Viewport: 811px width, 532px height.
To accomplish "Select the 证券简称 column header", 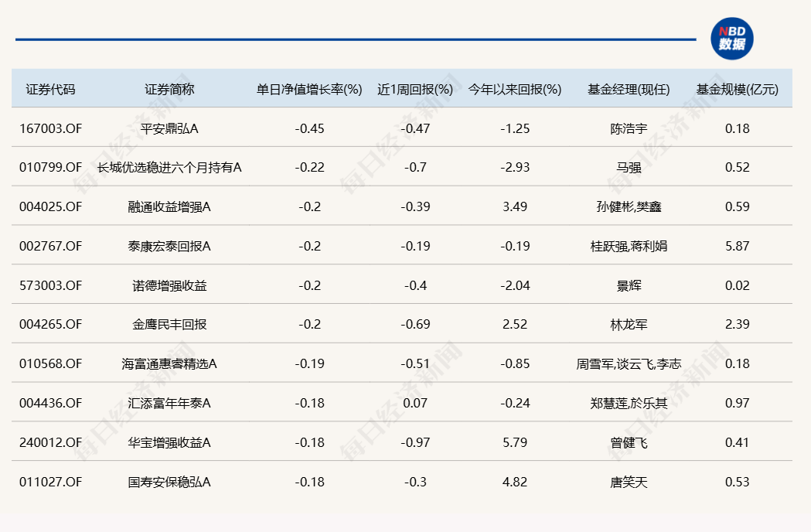I will 169,90.
